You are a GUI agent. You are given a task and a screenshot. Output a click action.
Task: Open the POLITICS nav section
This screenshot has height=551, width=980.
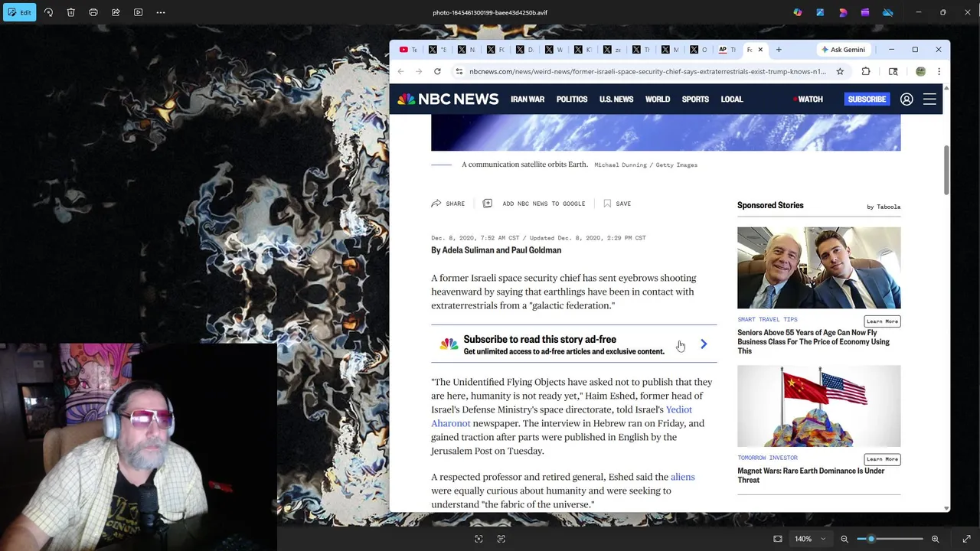[x=572, y=99]
